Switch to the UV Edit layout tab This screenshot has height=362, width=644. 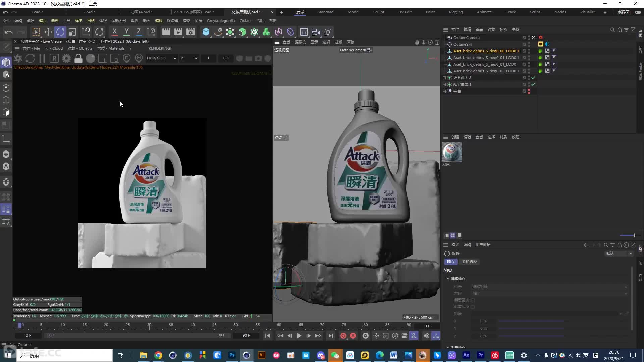coord(405,12)
